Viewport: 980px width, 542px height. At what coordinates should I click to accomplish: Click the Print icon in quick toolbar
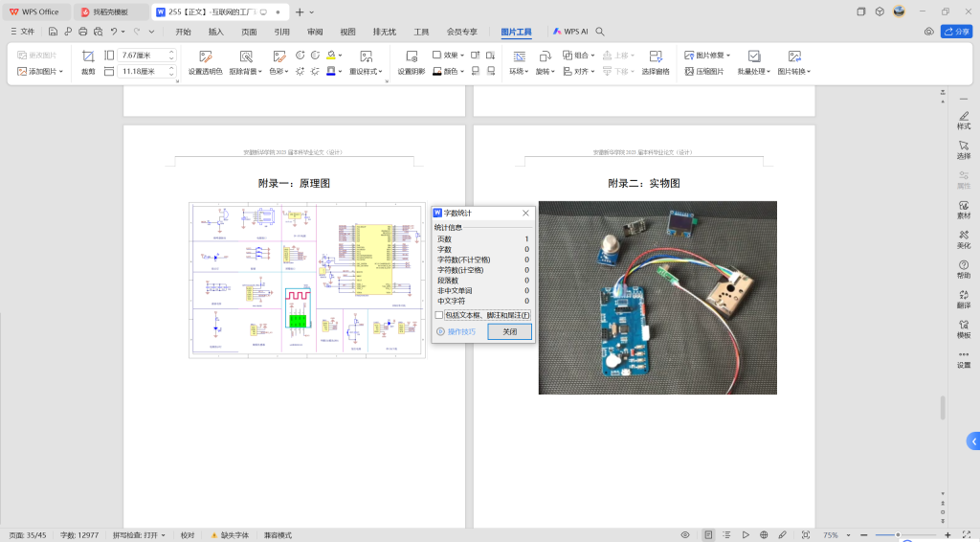tap(82, 32)
